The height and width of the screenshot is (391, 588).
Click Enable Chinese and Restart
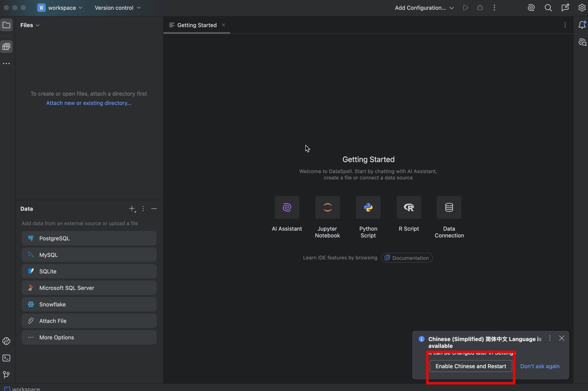pyautogui.click(x=470, y=366)
